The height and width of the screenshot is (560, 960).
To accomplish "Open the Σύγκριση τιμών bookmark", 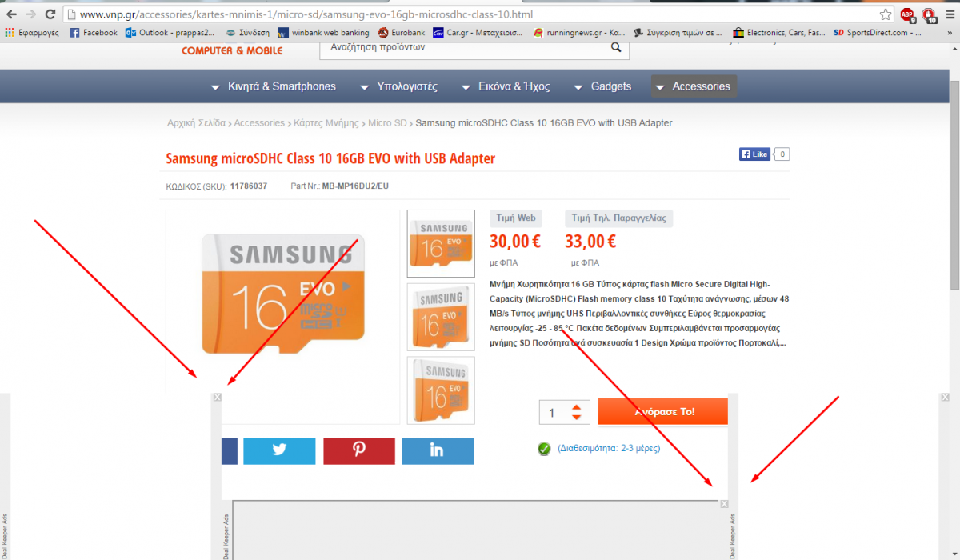I will tap(678, 33).
